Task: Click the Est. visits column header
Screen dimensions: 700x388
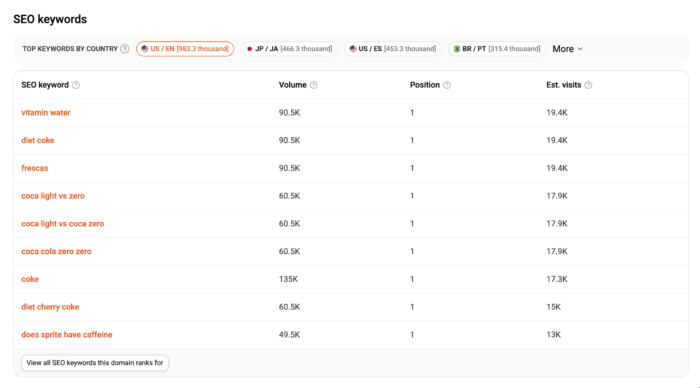Action: 564,85
